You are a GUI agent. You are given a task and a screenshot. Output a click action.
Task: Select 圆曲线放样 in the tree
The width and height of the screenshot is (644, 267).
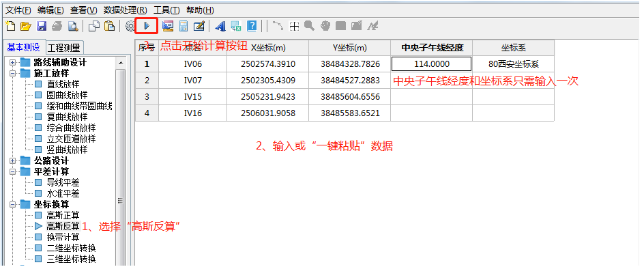pos(67,95)
